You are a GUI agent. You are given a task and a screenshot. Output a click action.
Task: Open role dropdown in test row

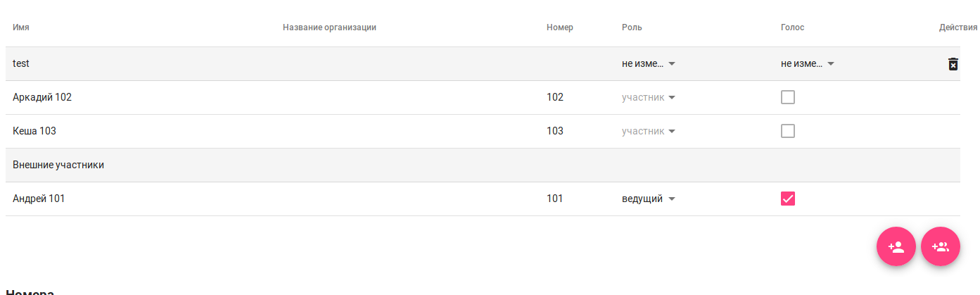point(649,63)
